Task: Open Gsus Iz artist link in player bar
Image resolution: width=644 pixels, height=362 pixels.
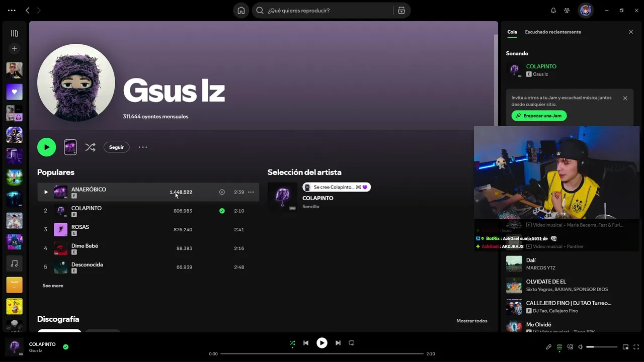Action: pyautogui.click(x=35, y=350)
